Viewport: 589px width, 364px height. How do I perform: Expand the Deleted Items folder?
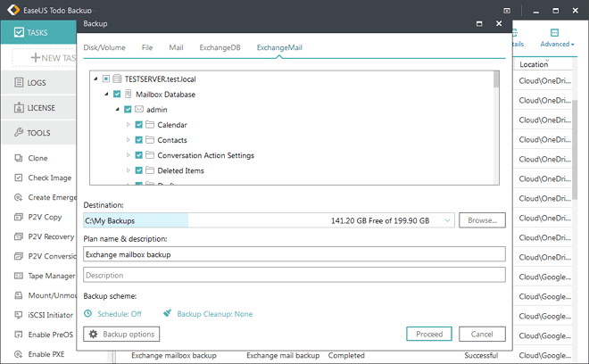[129, 170]
